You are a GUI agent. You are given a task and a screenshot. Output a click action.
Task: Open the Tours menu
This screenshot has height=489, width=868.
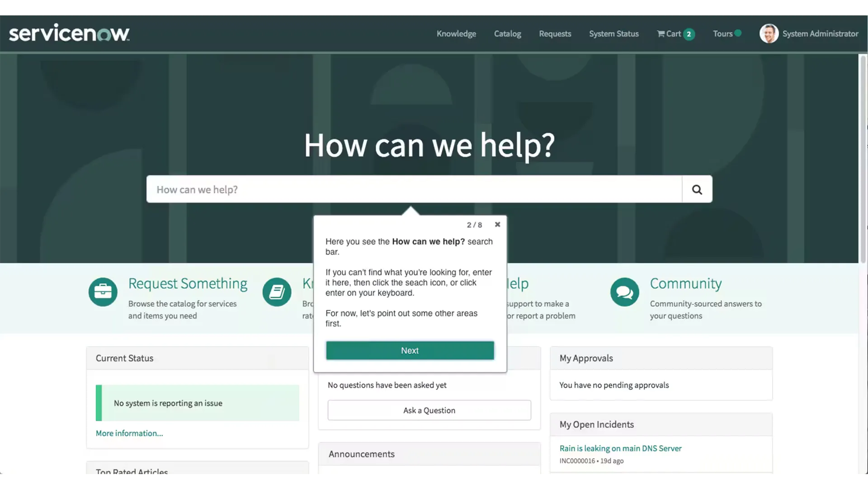click(x=722, y=34)
